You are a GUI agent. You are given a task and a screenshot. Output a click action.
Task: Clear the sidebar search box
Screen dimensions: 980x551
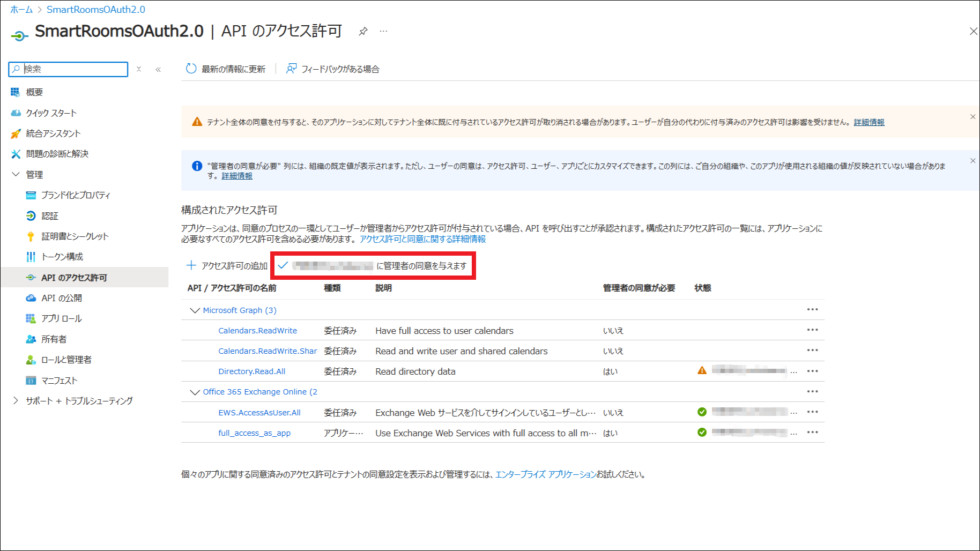139,69
